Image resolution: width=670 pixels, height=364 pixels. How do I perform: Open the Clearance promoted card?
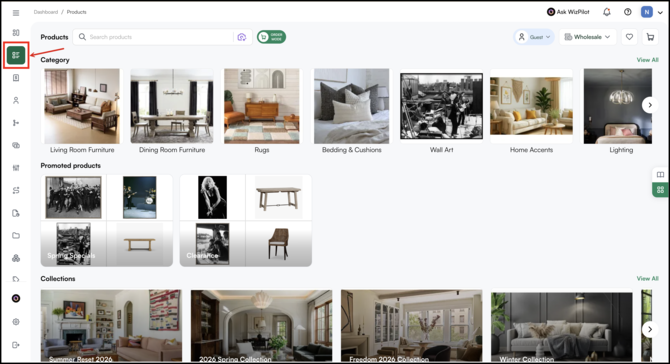click(x=246, y=220)
